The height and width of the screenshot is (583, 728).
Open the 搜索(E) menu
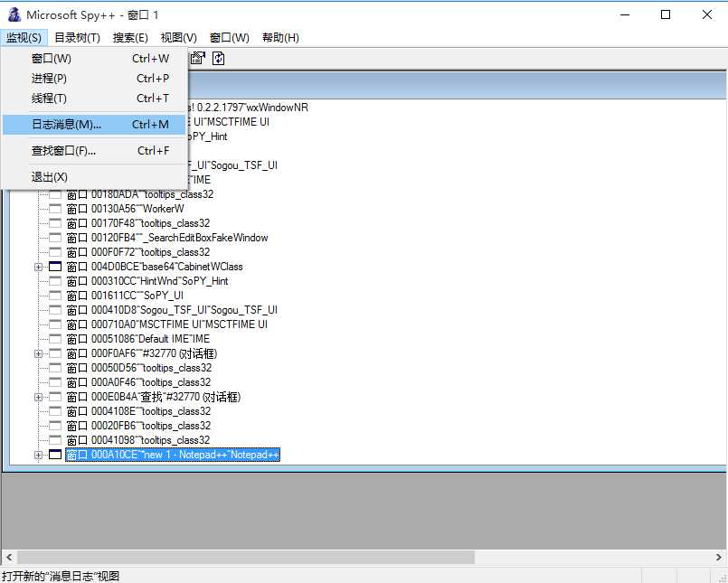130,38
